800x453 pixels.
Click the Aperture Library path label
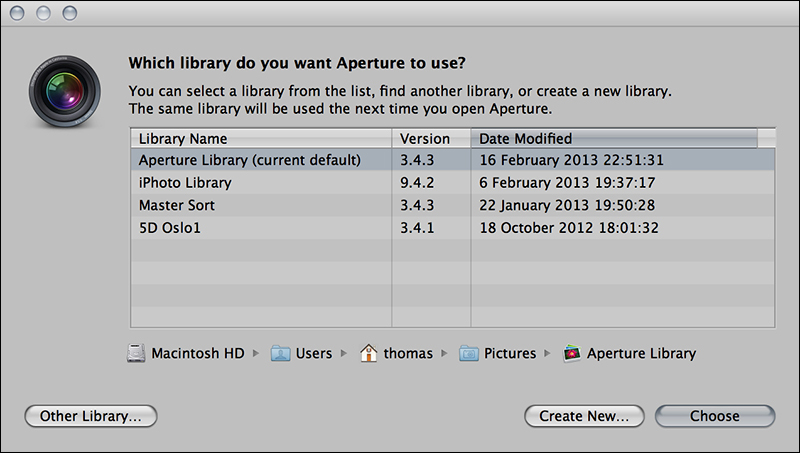coord(641,353)
